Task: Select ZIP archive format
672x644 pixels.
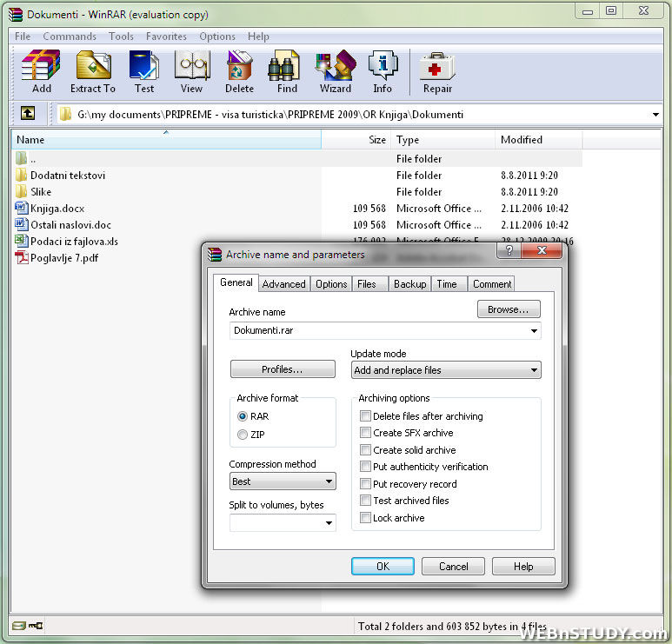Action: [243, 435]
